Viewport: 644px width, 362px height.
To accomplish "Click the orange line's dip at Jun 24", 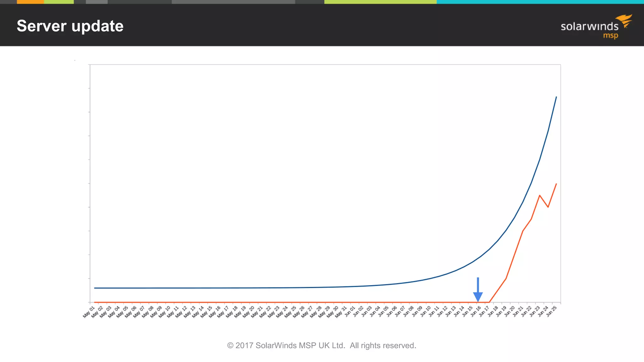I will 548,207.
